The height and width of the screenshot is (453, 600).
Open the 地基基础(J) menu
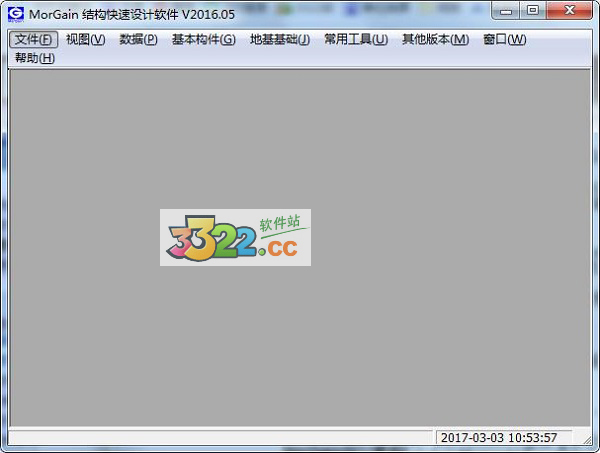280,39
